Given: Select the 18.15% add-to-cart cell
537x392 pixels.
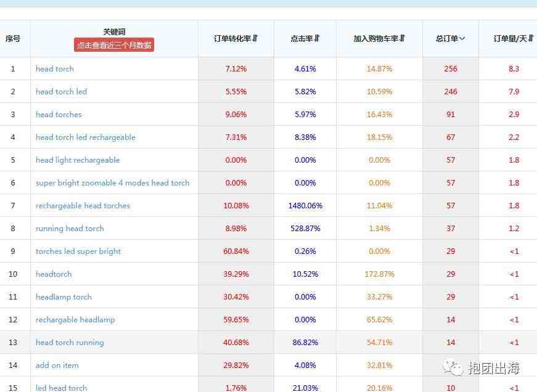Looking at the screenshot, I should (379, 137).
